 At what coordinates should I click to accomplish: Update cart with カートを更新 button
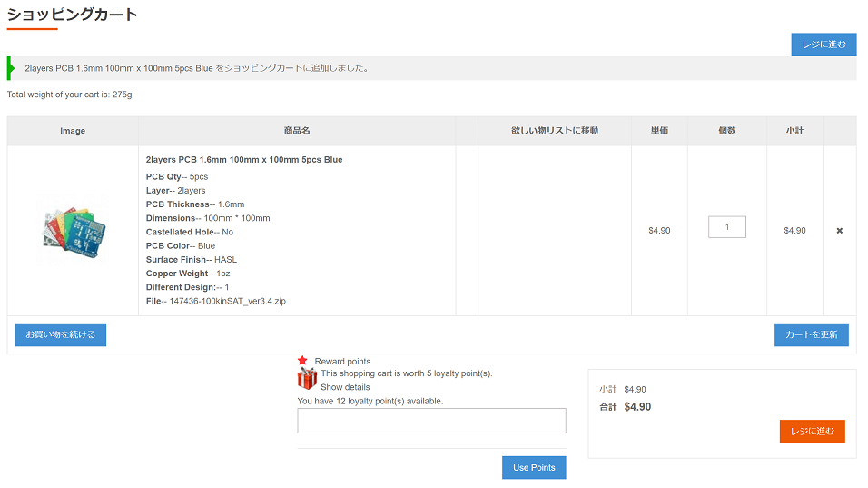click(812, 334)
